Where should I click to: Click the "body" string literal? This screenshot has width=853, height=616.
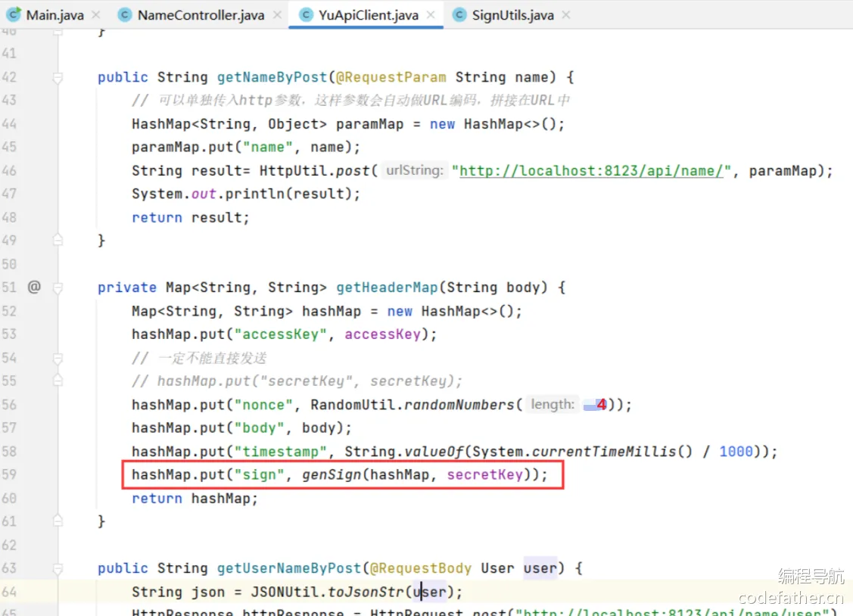click(260, 428)
